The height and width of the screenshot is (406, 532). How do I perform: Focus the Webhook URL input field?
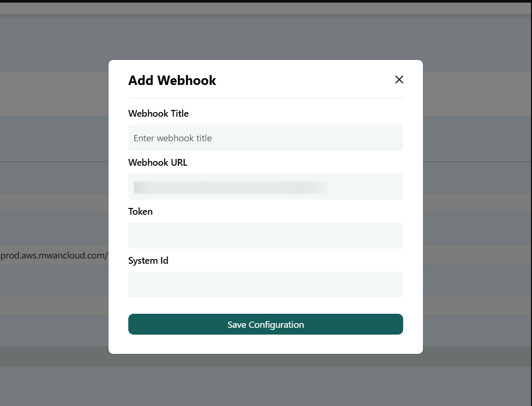(265, 187)
